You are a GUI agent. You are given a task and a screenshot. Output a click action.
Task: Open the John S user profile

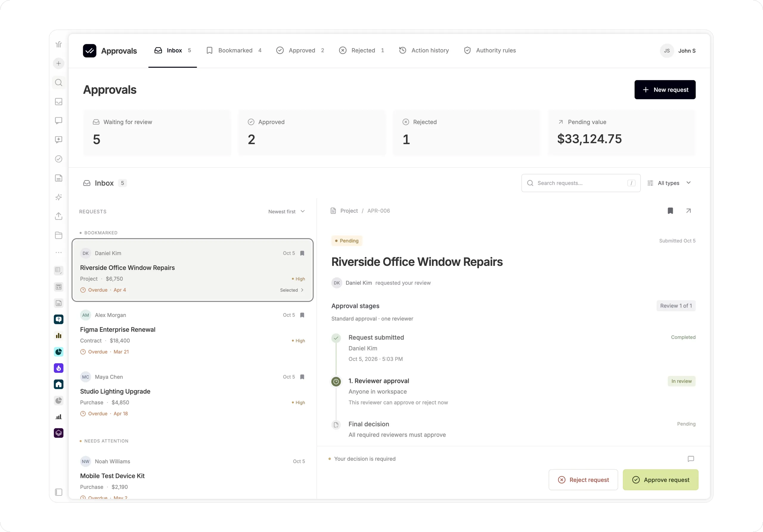[x=677, y=51]
